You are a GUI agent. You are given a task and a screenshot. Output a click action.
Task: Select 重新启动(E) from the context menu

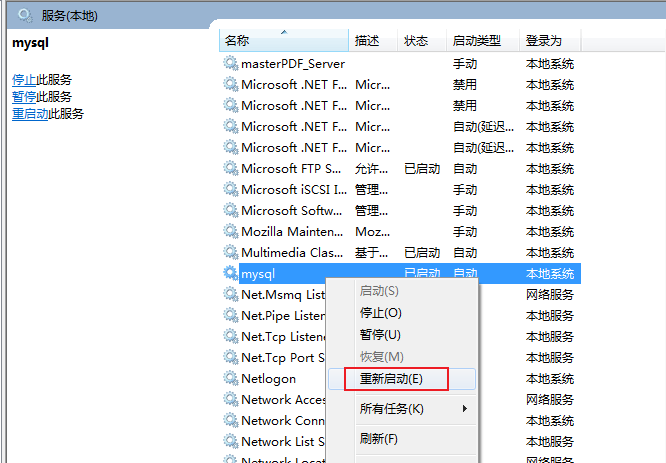pyautogui.click(x=402, y=379)
